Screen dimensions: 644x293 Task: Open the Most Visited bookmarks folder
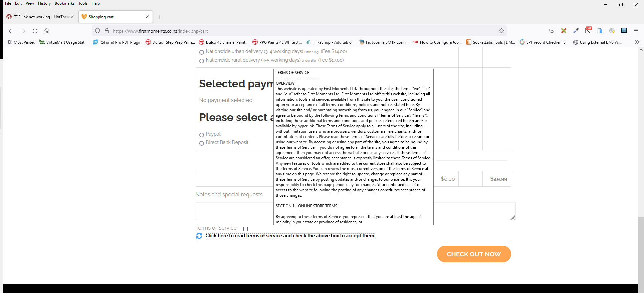(x=21, y=42)
